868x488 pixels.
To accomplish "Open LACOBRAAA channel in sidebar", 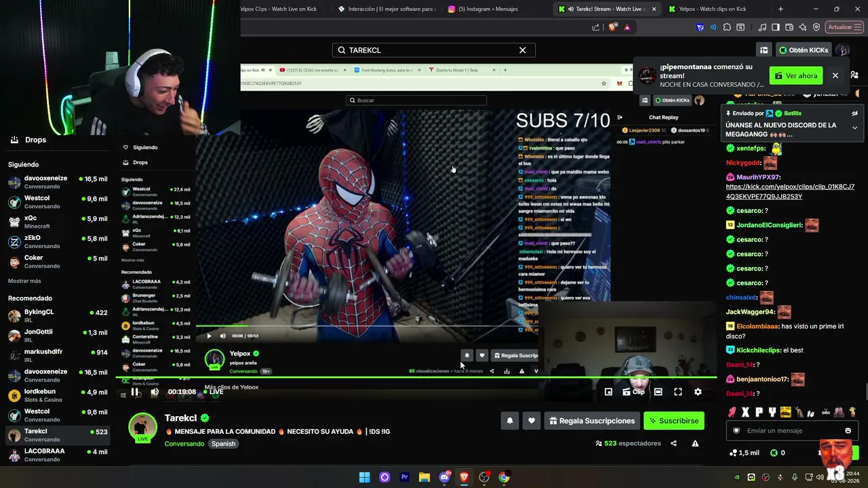I will point(58,455).
